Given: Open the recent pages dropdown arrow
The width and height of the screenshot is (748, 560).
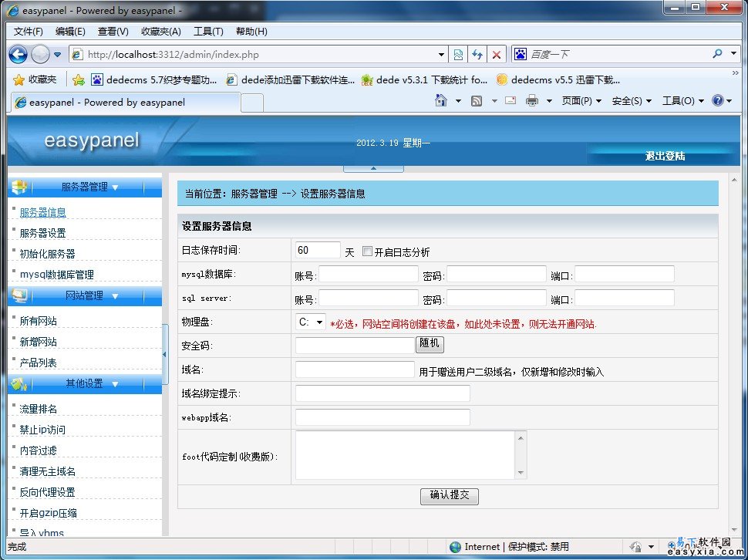Looking at the screenshot, I should 57,55.
